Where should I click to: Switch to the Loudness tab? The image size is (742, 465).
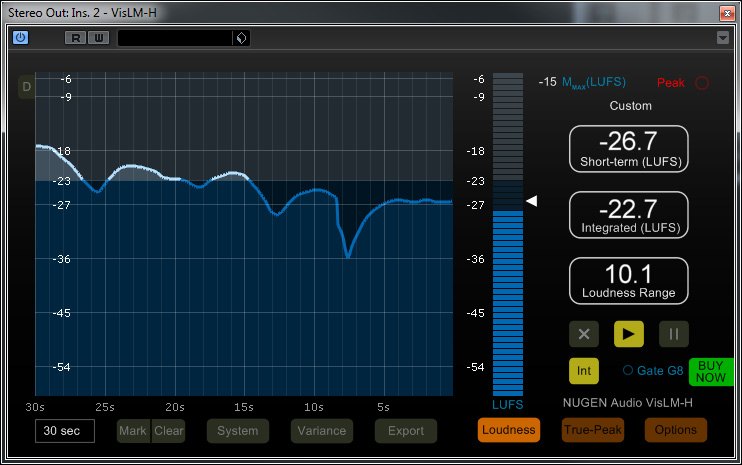click(509, 430)
